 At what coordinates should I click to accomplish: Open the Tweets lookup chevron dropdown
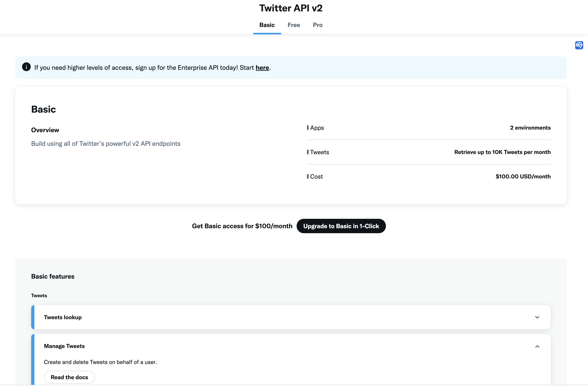pos(537,317)
